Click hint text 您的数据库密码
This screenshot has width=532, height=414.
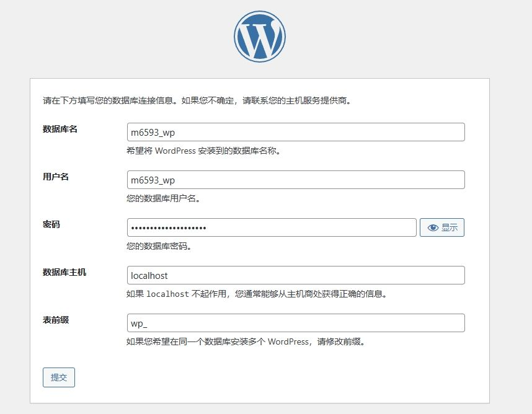tap(157, 246)
